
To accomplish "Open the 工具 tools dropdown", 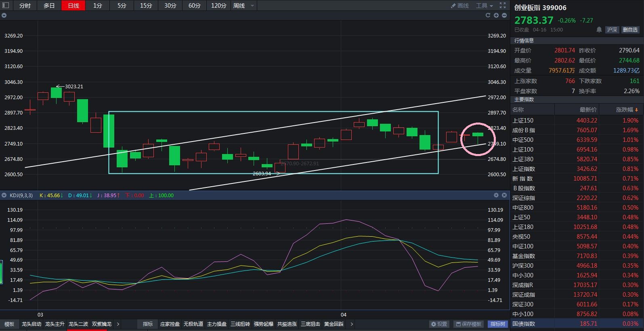I will point(485,6).
